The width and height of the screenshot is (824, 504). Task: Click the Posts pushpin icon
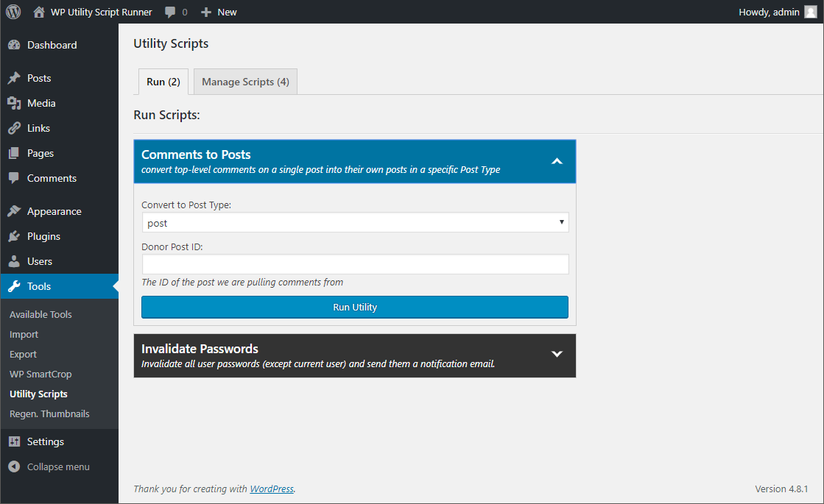(x=14, y=78)
